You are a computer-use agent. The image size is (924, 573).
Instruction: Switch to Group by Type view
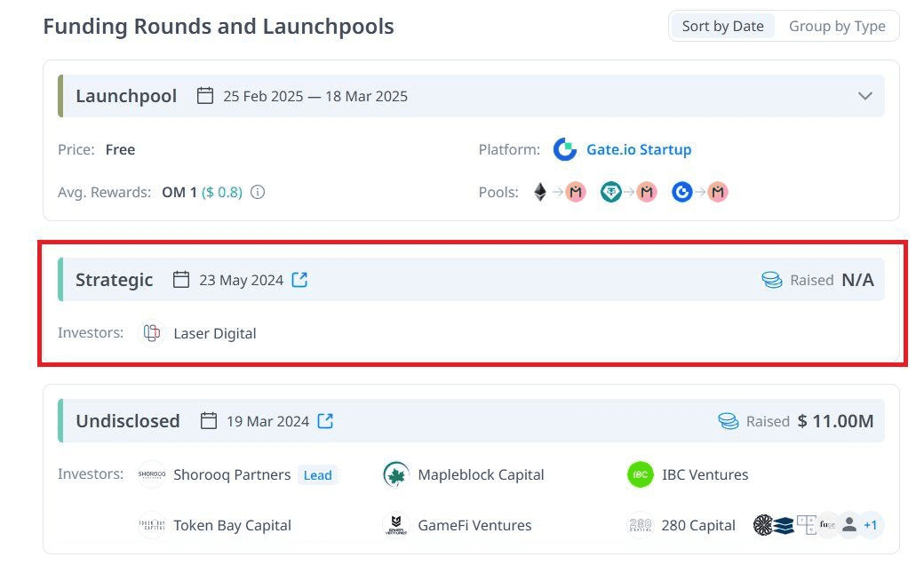[837, 27]
